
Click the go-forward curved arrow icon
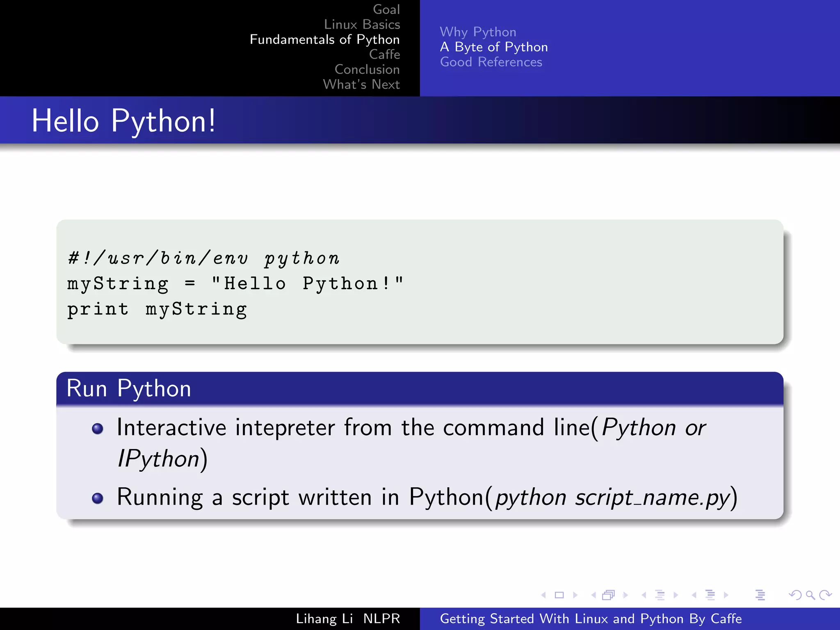(825, 595)
